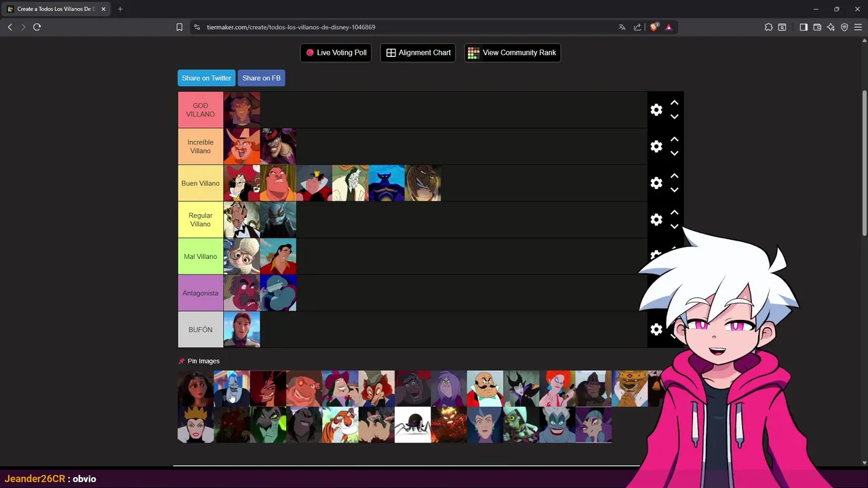The image size is (868, 488).
Task: Open Brave Shields lion icon
Action: tap(654, 27)
